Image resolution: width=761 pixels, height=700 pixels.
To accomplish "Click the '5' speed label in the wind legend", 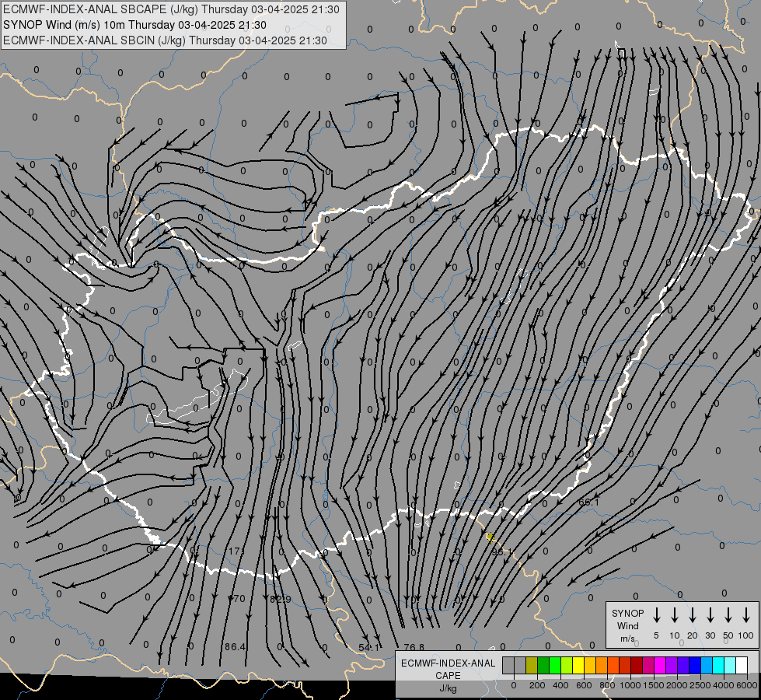I will tap(656, 635).
